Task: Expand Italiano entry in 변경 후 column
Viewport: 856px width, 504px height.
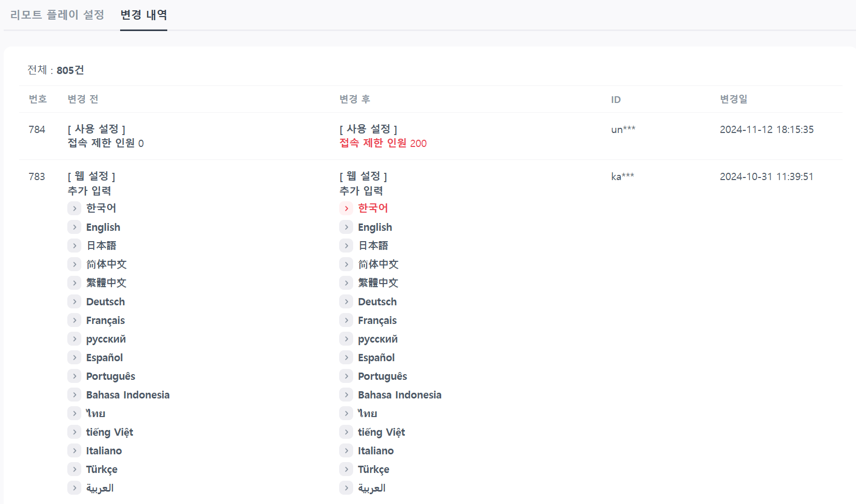Action: click(346, 451)
